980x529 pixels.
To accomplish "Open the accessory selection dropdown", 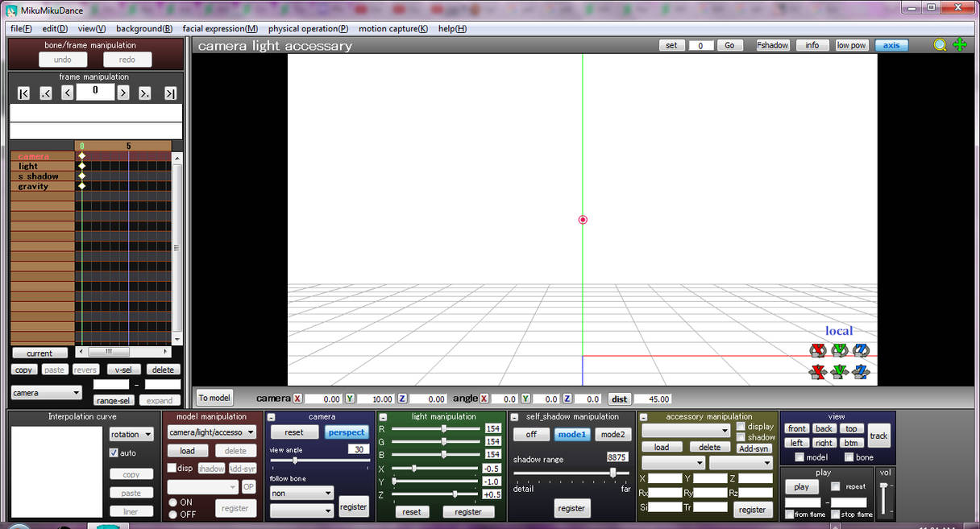I will tap(686, 431).
